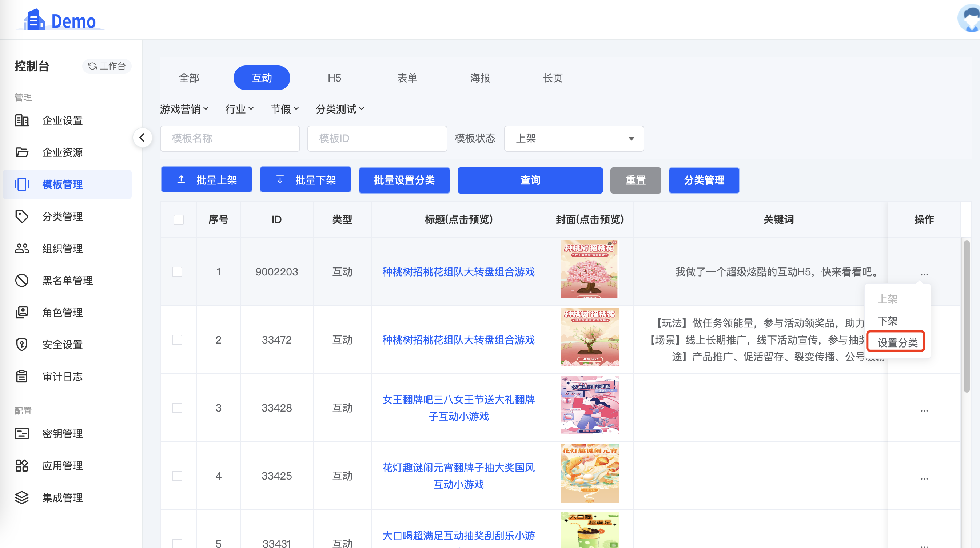Screen dimensions: 980x548
Task: Expand the 节假 category dropdown
Action: pyautogui.click(x=284, y=109)
